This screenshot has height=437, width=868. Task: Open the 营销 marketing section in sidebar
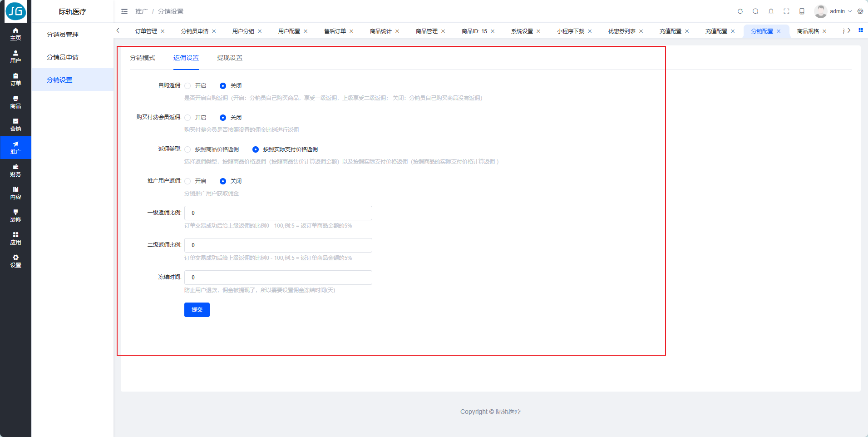(x=15, y=125)
